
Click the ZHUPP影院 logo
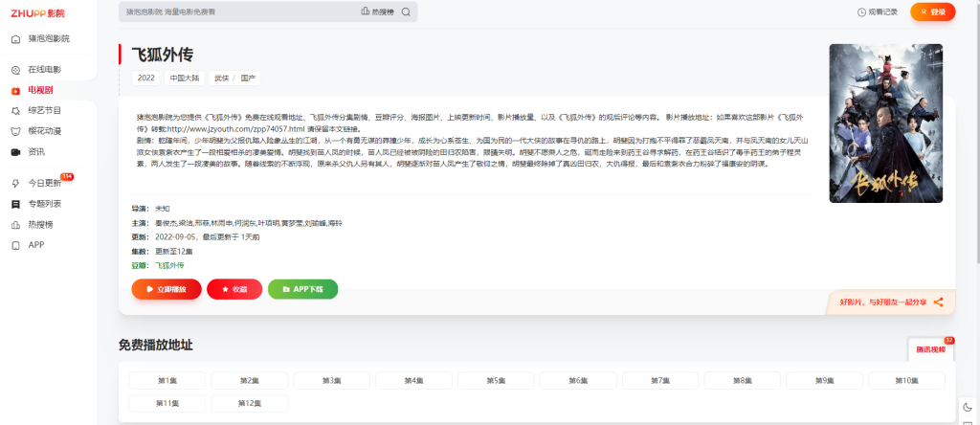[37, 13]
